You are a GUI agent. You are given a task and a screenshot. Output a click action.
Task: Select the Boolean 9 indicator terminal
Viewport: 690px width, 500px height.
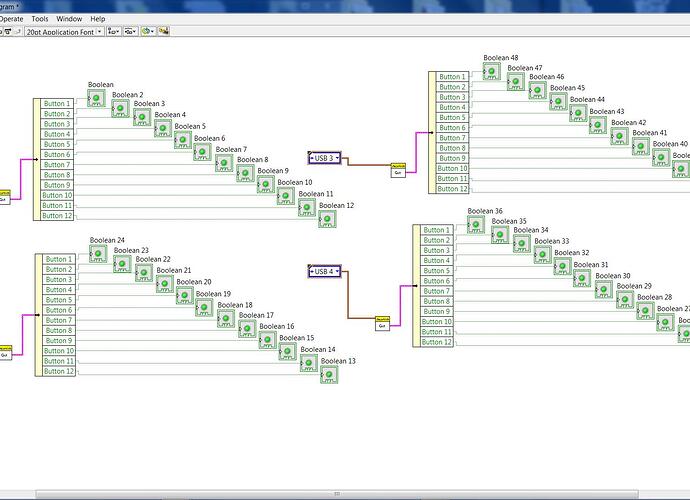pyautogui.click(x=266, y=184)
